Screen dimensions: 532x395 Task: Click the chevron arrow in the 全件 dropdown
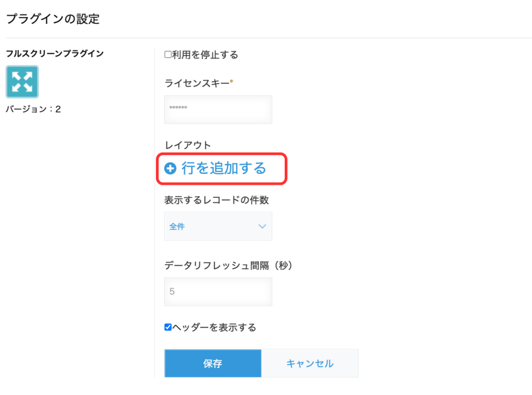(x=262, y=226)
